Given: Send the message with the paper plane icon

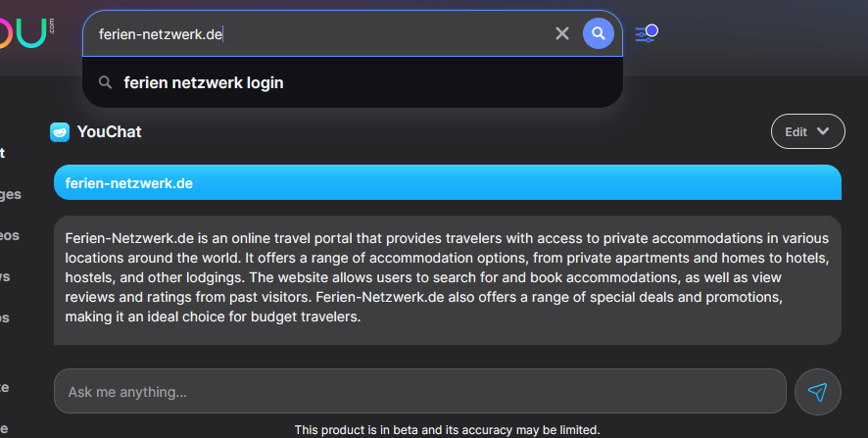Looking at the screenshot, I should coord(817,392).
